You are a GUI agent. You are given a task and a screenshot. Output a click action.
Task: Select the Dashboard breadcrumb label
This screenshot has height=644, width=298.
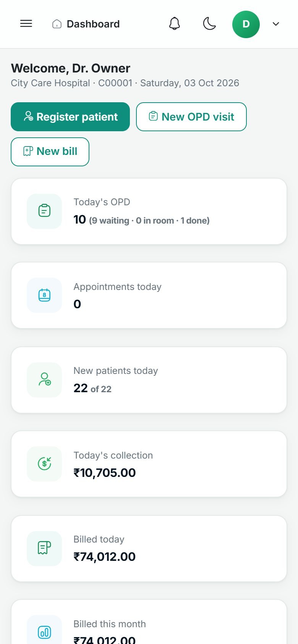click(x=93, y=24)
